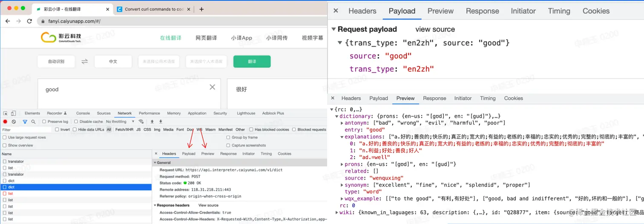The width and height of the screenshot is (644, 224).
Task: Expand the wqx_example node
Action: coord(342,198)
